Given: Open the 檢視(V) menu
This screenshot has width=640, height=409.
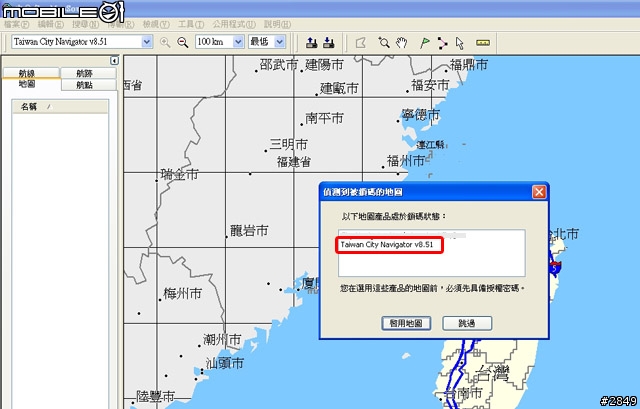Looking at the screenshot, I should click(156, 24).
